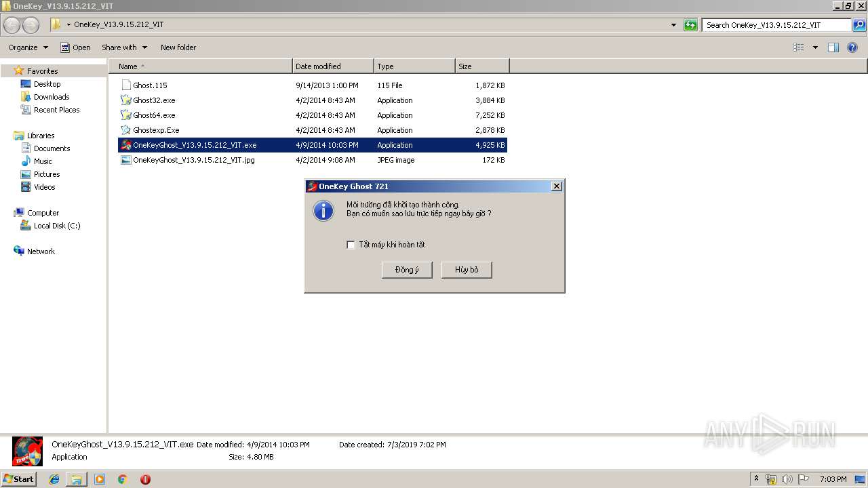Screen dimensions: 868x488
Task: Sort files by Size column header
Action: pyautogui.click(x=482, y=66)
